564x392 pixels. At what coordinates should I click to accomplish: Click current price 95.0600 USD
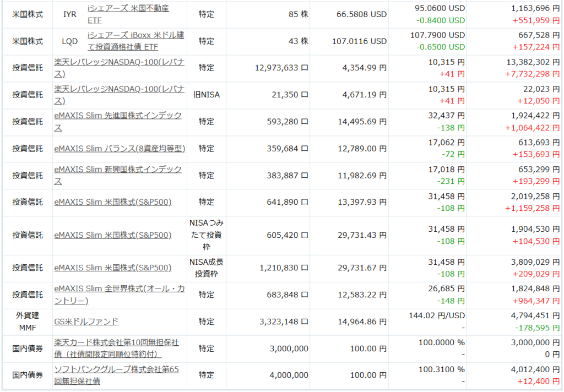click(x=440, y=8)
